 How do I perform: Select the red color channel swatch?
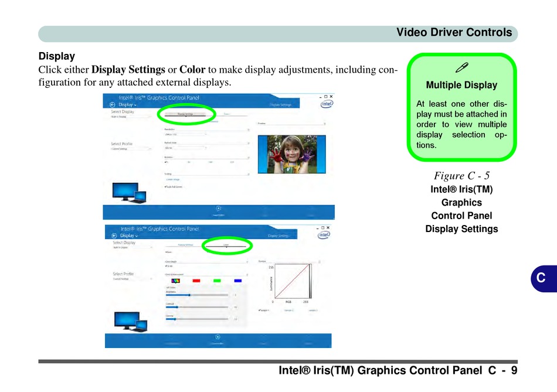click(x=196, y=281)
